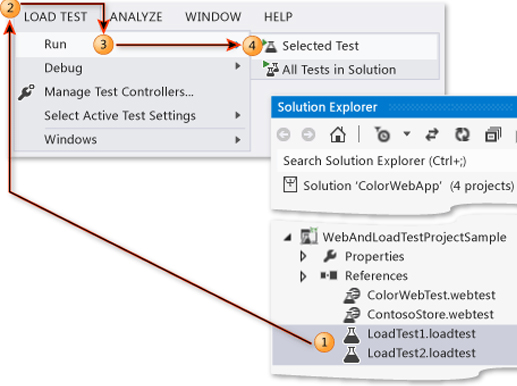Click the Home icon in Solution Explorer toolbar
The width and height of the screenshot is (517, 386).
pyautogui.click(x=338, y=135)
